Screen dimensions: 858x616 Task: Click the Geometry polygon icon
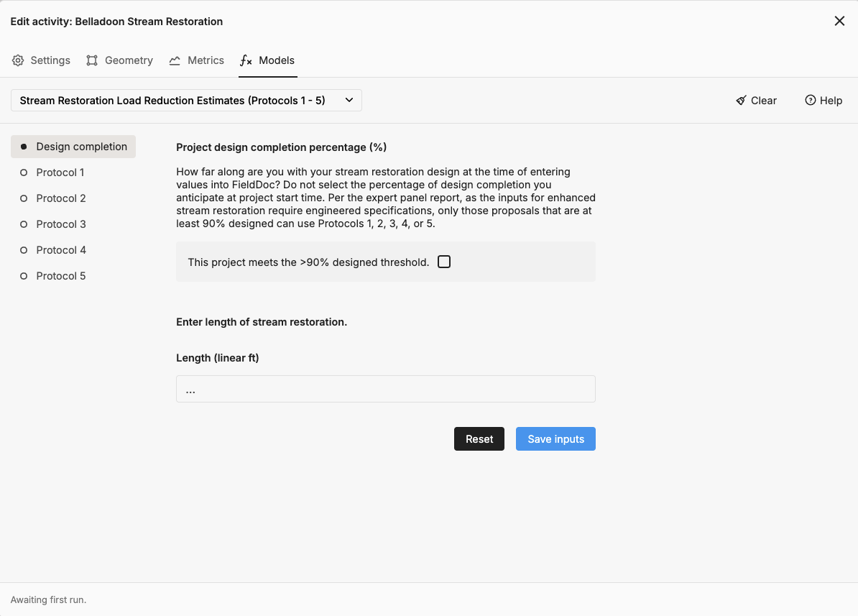coord(92,60)
